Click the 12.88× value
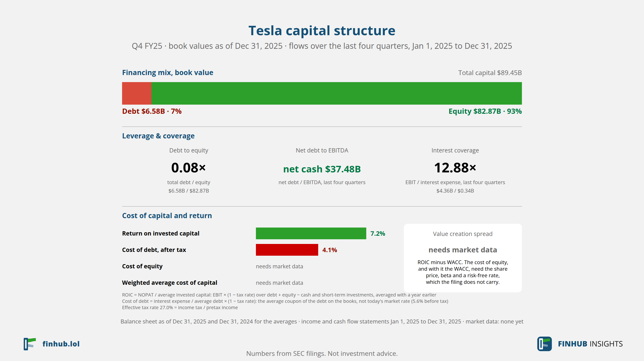 pyautogui.click(x=455, y=168)
